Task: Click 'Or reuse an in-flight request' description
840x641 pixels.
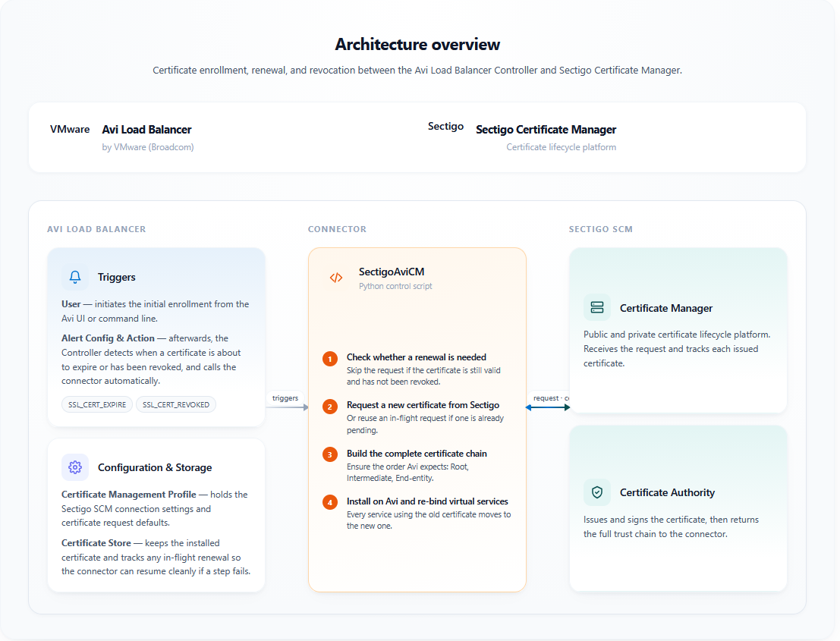Action: [x=426, y=424]
